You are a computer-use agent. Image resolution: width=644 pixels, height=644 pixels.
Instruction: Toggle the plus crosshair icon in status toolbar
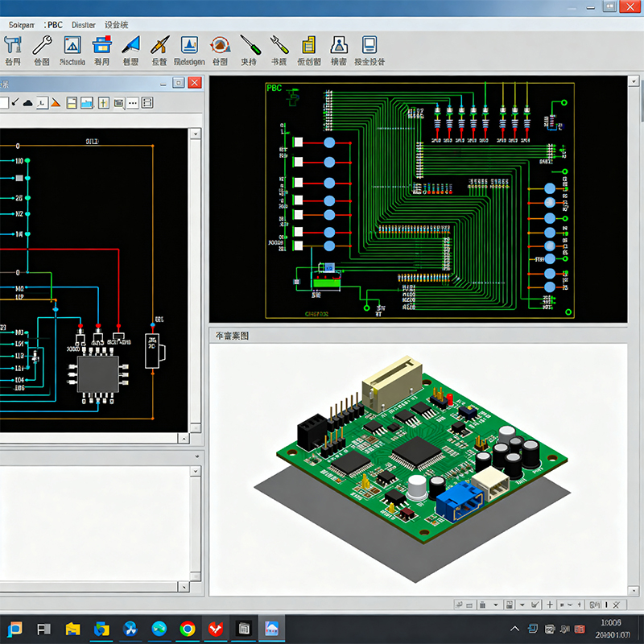coord(550,605)
